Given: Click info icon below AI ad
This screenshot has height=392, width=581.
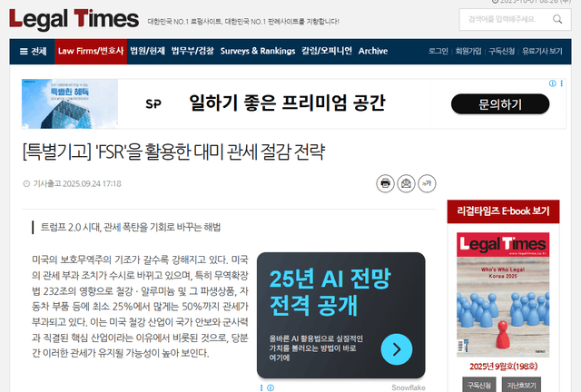Looking at the screenshot, I should pos(271,387).
